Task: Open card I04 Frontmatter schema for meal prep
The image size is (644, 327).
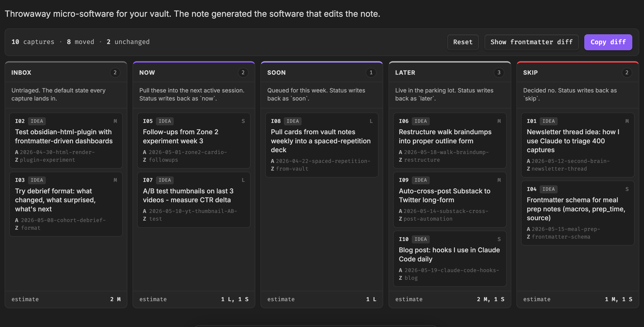Action: 578,213
